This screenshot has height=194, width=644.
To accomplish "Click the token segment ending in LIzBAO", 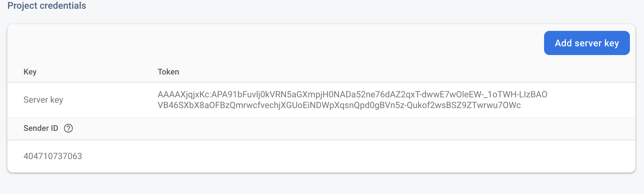I will point(533,94).
